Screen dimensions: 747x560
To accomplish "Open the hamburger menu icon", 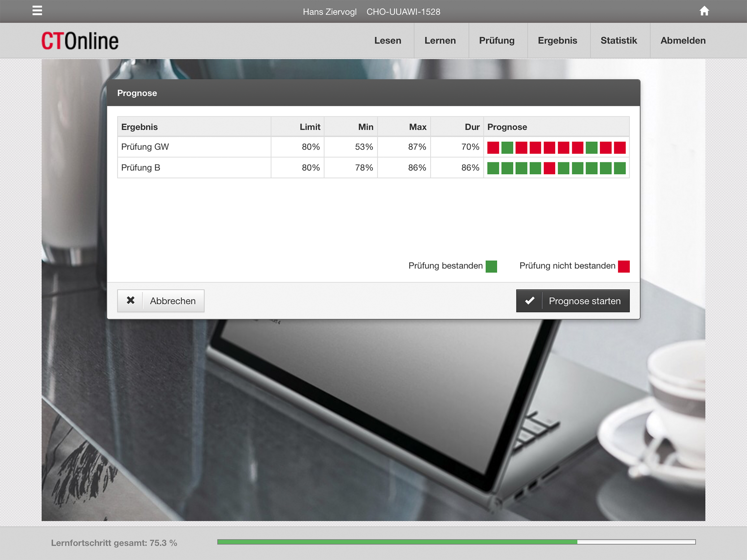I will click(37, 11).
